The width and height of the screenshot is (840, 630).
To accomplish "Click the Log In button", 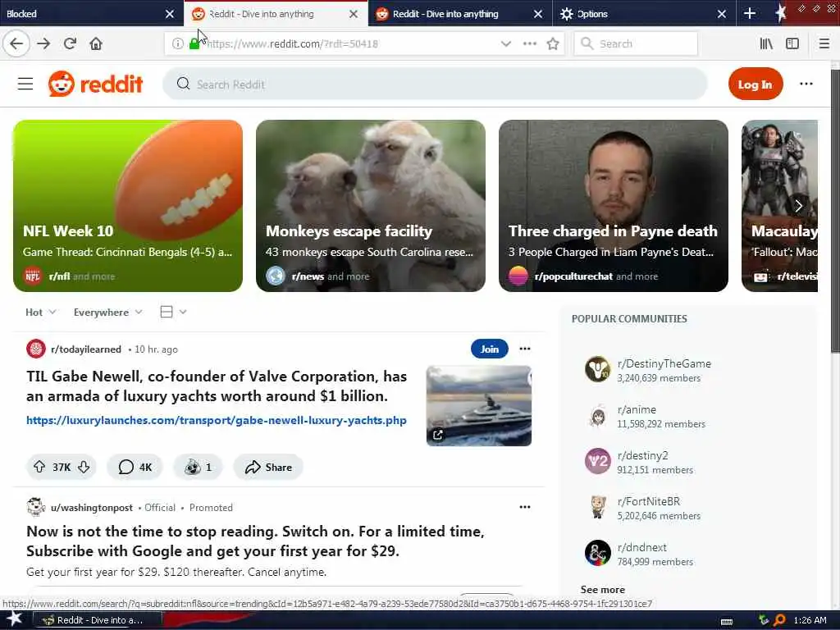I will point(756,84).
